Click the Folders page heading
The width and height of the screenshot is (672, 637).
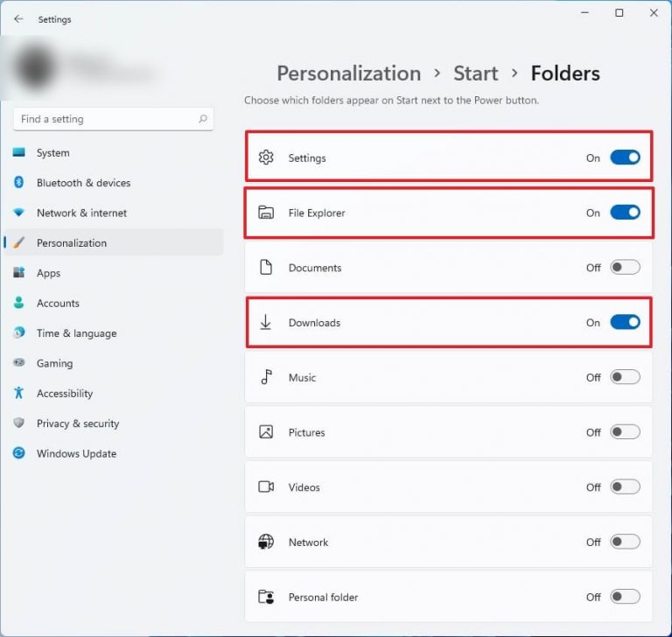pyautogui.click(x=565, y=73)
